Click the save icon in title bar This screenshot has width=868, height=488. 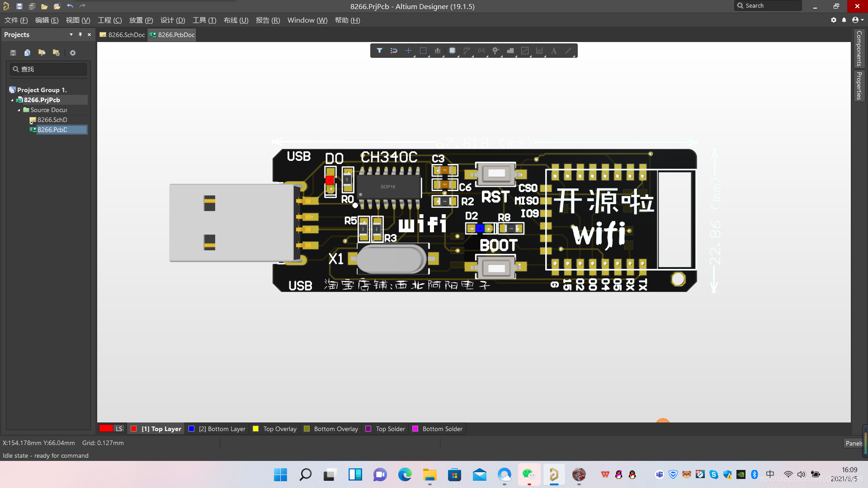click(19, 6)
